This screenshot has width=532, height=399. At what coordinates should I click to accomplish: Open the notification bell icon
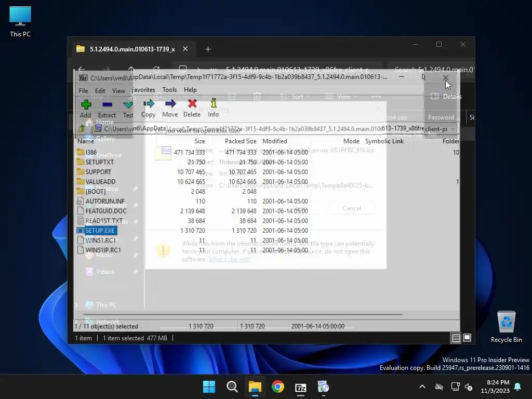tap(518, 387)
